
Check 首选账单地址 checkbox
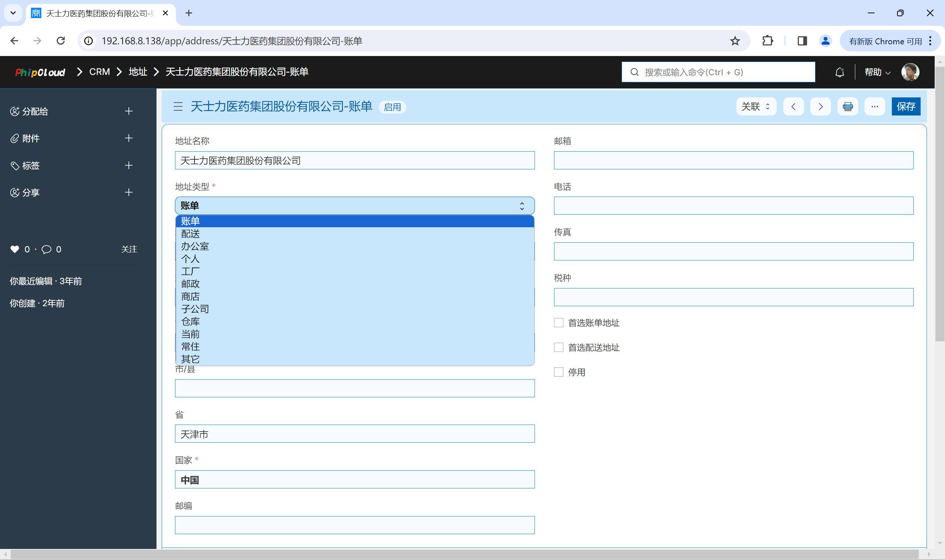coord(559,323)
